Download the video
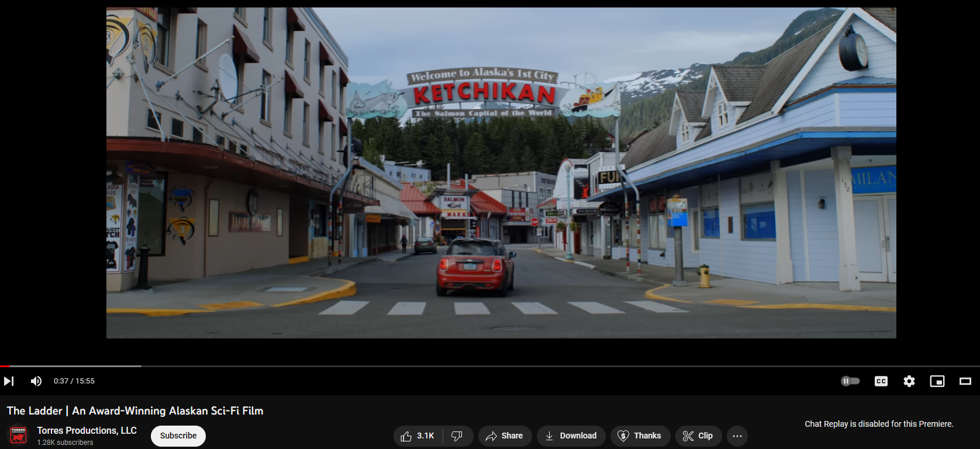 pyautogui.click(x=571, y=436)
